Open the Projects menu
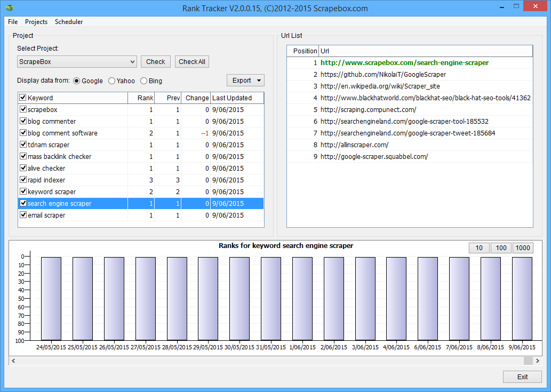The image size is (551, 392). [36, 22]
